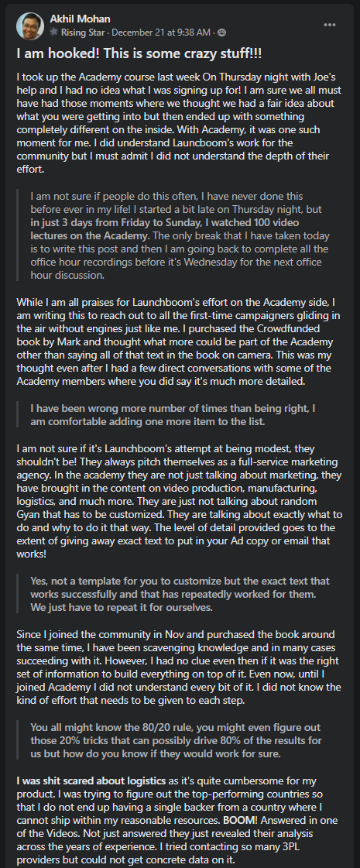Viewport: 360px width, 868px height.
Task: Click the Rising Star badge star icon
Action: click(53, 33)
